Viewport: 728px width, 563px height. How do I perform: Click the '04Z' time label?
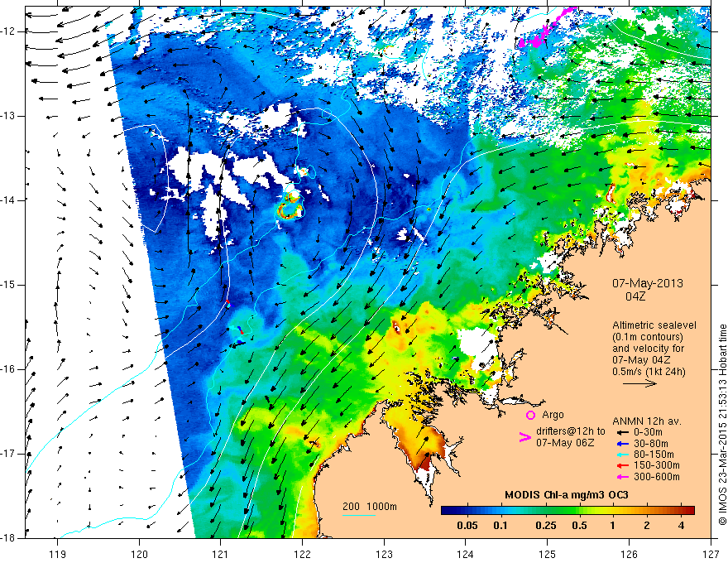click(x=635, y=296)
